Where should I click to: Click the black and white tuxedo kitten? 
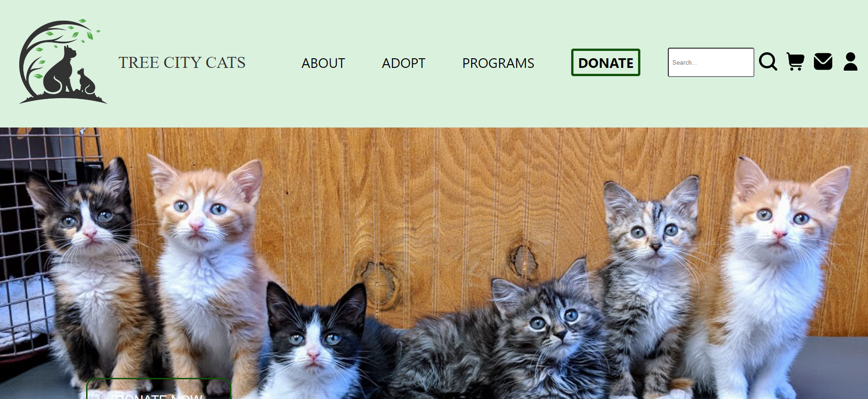(x=316, y=344)
